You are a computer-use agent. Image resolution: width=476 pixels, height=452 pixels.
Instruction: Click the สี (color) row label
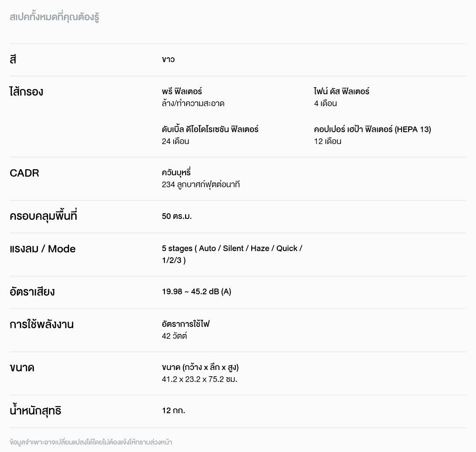pos(13,59)
